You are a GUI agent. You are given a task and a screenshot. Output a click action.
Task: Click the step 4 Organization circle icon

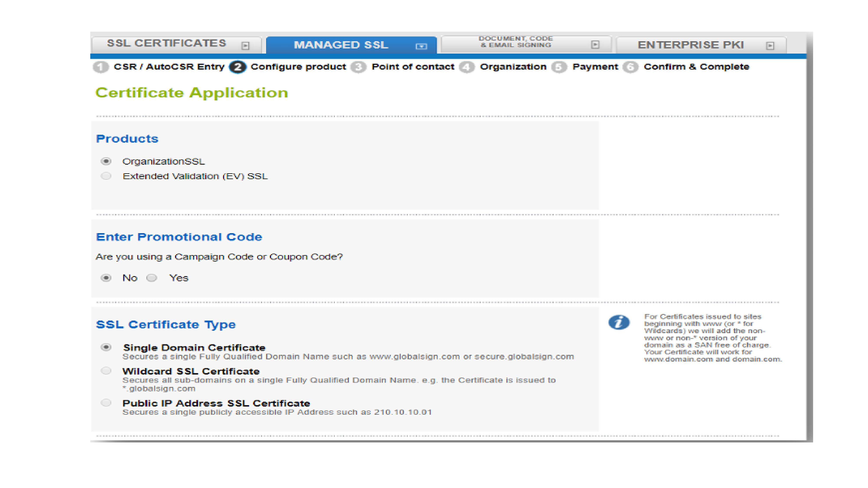click(467, 67)
